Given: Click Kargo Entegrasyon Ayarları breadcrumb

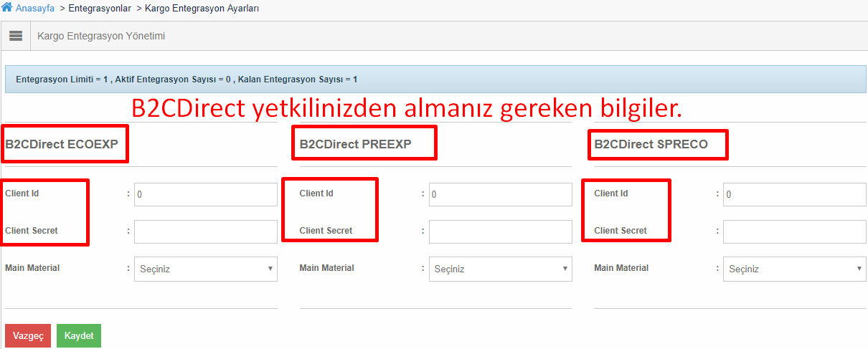Looking at the screenshot, I should [202, 9].
